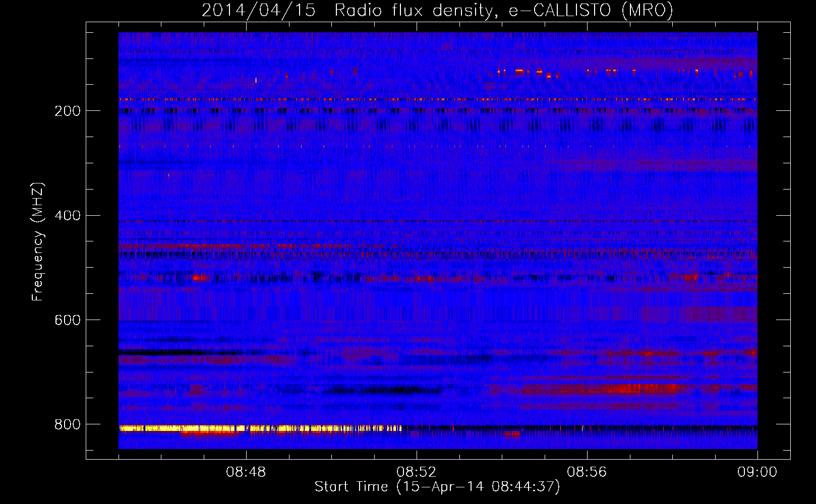Click the 800 frequency tick label
The image size is (816, 504).
click(x=68, y=424)
